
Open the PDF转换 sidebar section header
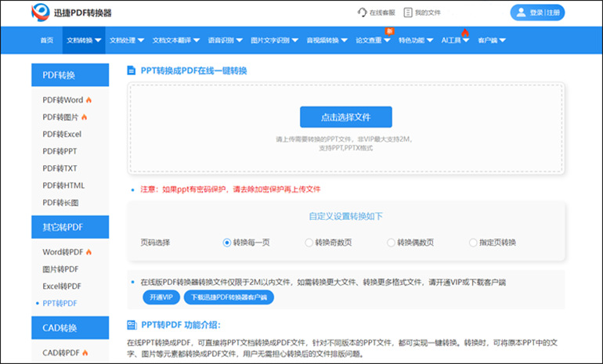70,75
